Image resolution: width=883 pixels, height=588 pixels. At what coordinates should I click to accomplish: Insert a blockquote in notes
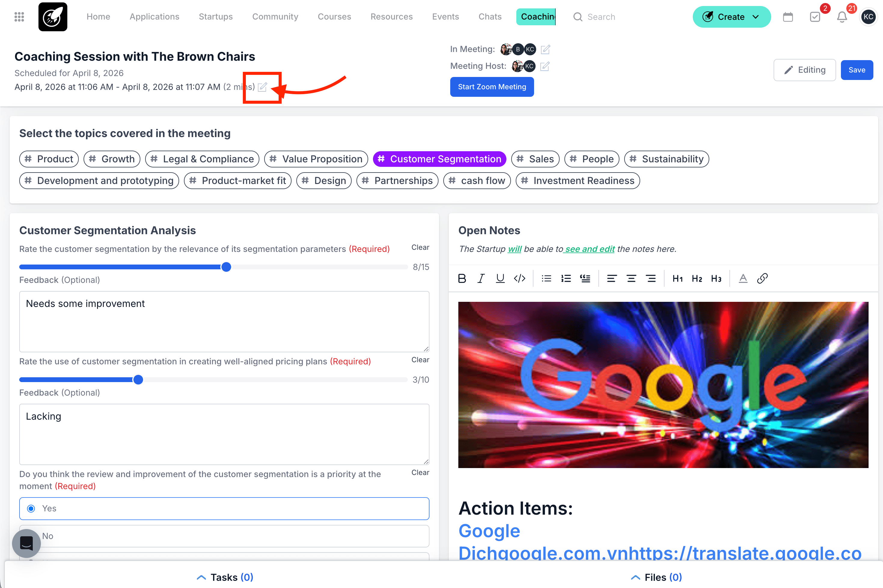[585, 278]
